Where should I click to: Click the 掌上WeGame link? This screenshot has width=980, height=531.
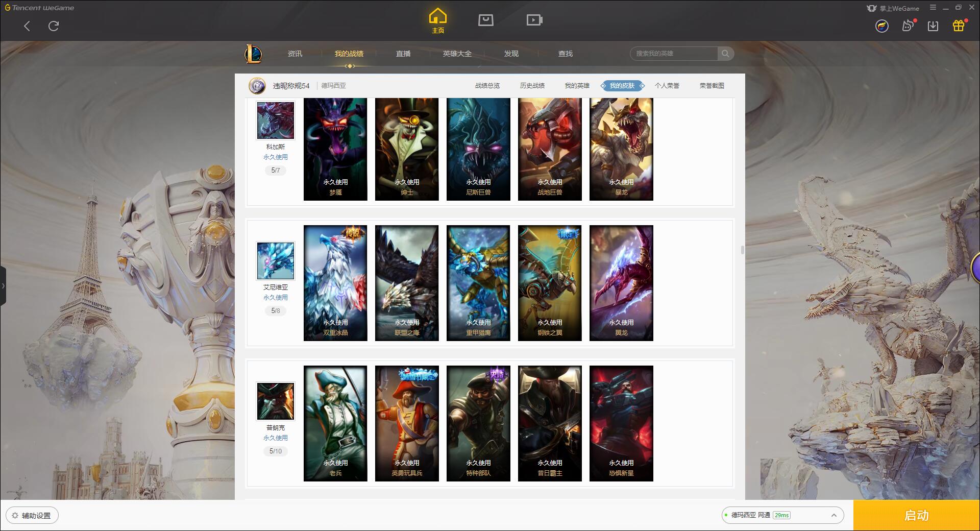tap(893, 8)
